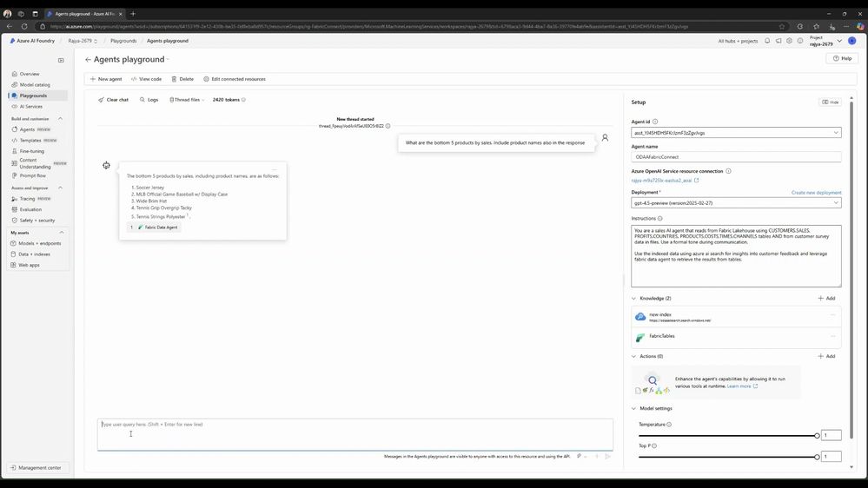This screenshot has height=488, width=868.
Task: Collapse the My assets group
Action: coord(62,233)
